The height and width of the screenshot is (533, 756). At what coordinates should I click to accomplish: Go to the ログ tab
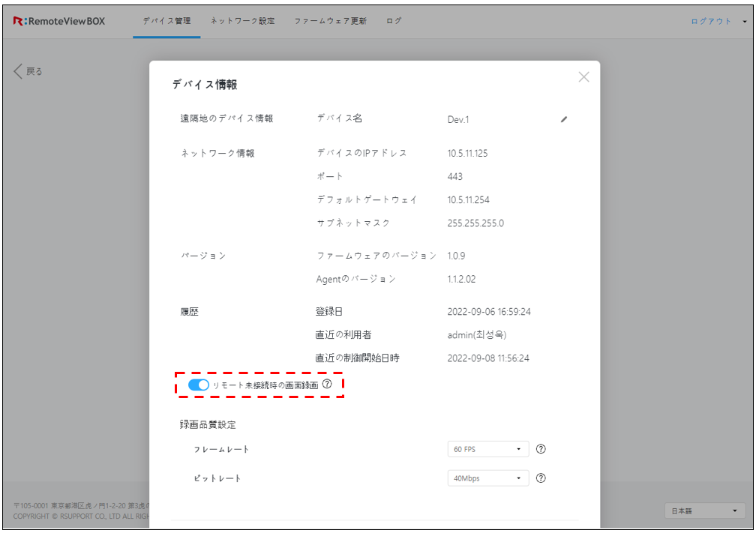pos(394,21)
